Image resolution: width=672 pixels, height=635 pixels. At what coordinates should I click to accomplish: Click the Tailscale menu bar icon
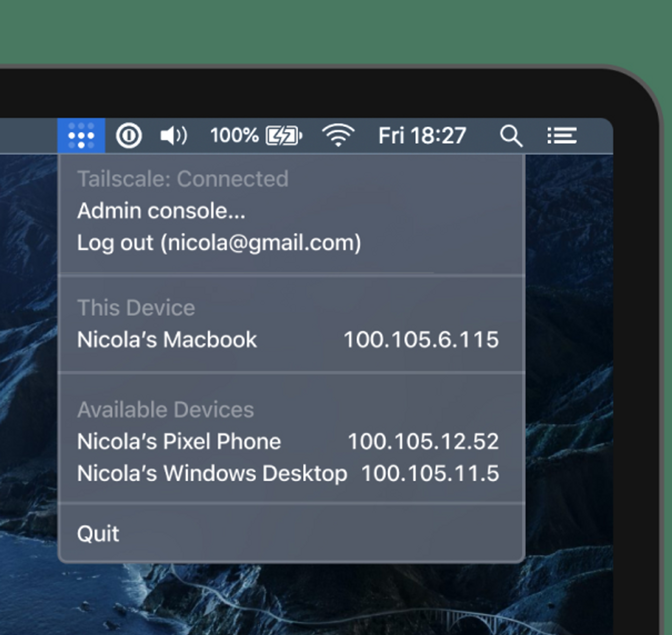(81, 135)
